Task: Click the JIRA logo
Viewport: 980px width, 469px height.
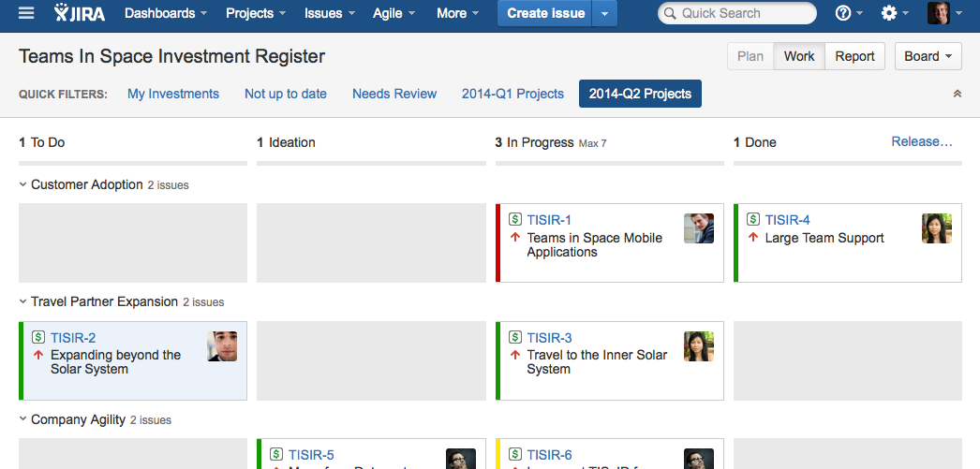Action: pos(79,13)
